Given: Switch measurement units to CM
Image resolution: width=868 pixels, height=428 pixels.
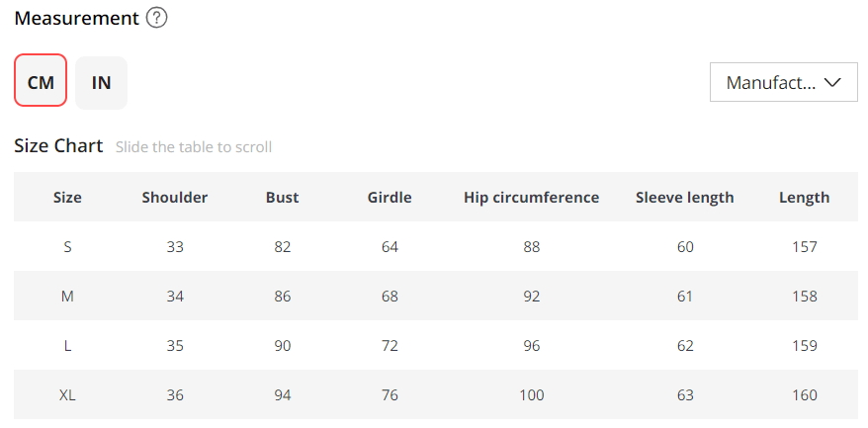Looking at the screenshot, I should (41, 82).
